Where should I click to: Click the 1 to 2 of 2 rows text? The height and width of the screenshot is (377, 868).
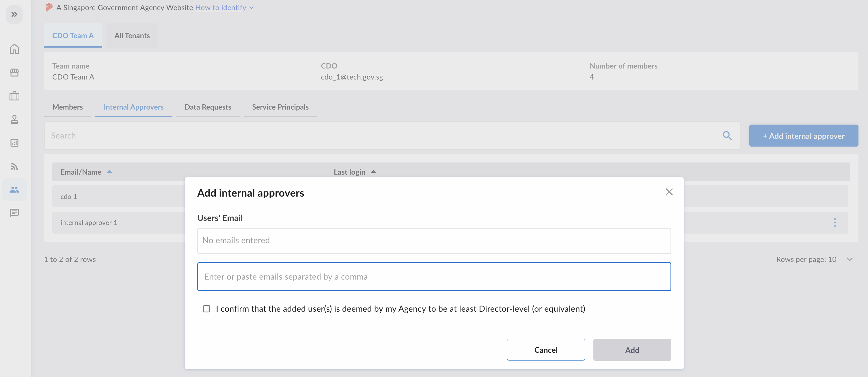tap(70, 259)
